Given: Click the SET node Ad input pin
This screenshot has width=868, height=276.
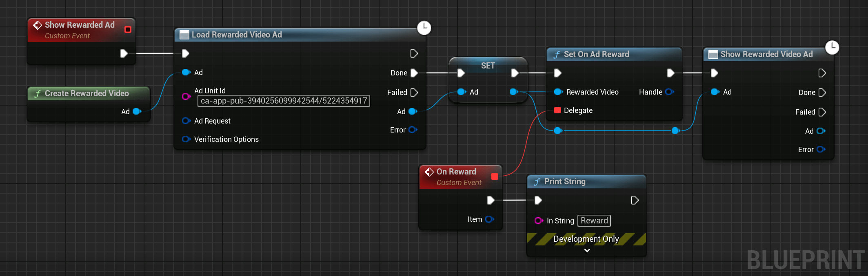Looking at the screenshot, I should (462, 92).
